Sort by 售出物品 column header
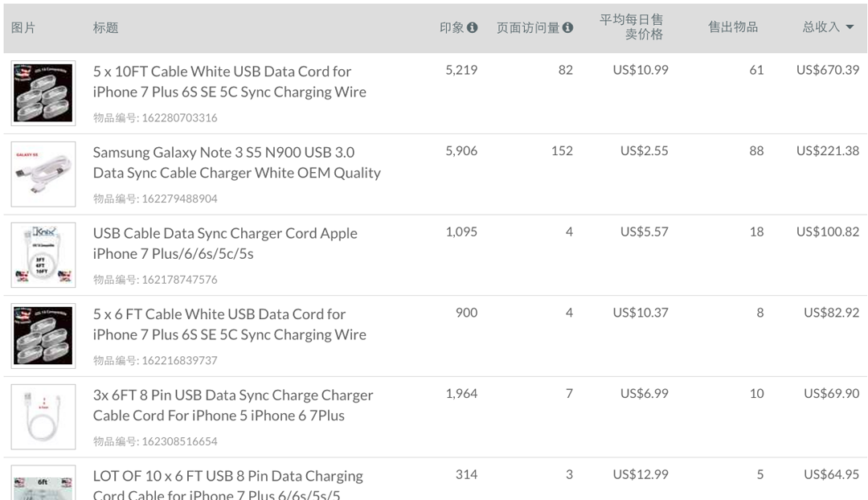This screenshot has width=868, height=500. pos(733,27)
